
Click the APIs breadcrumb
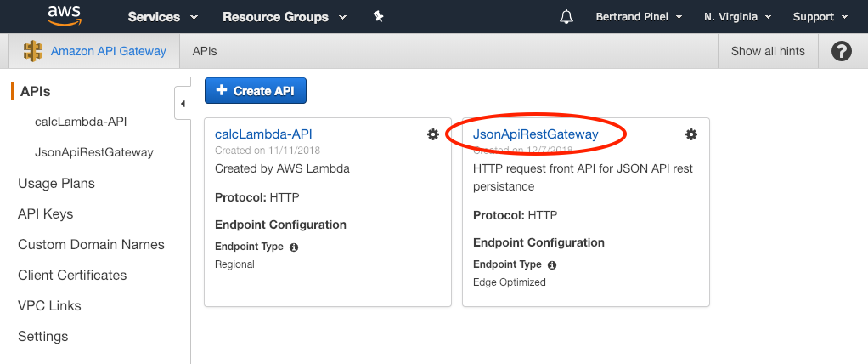coord(205,52)
